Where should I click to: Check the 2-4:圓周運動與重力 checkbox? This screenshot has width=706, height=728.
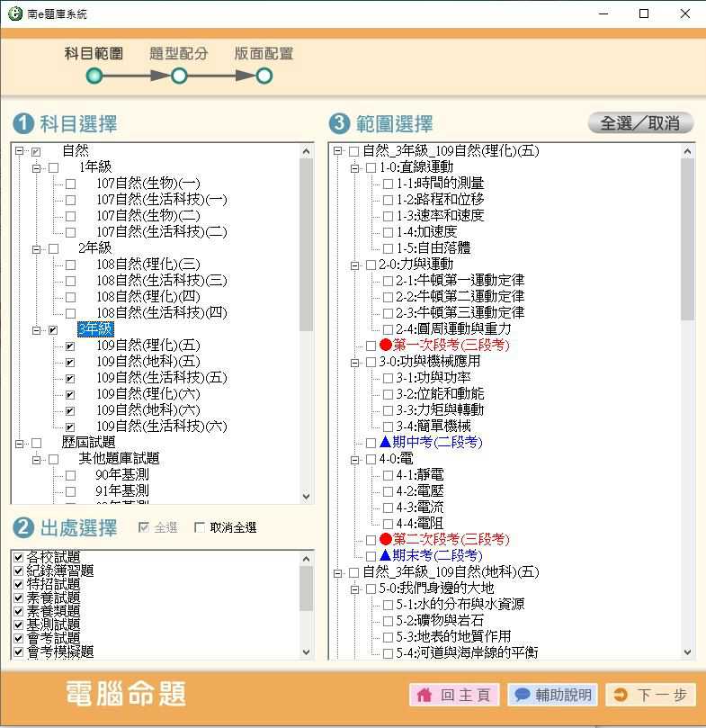(x=388, y=329)
